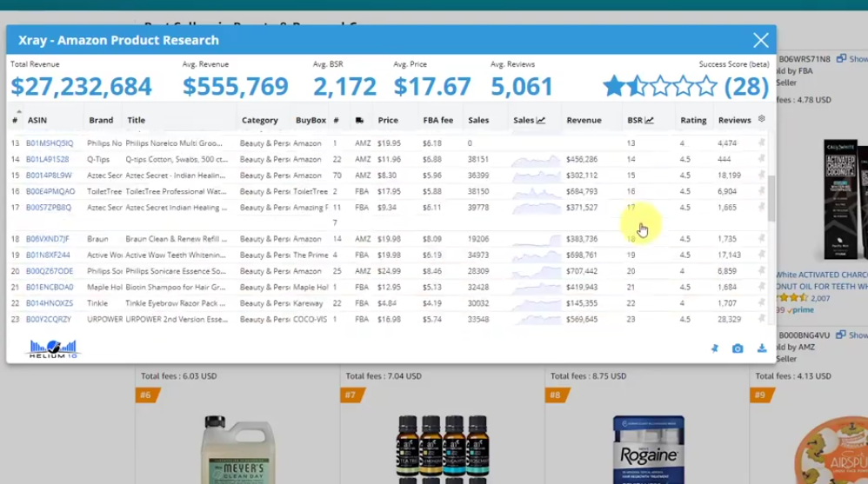Click the Total Revenue value $27,232,684

pyautogui.click(x=81, y=86)
